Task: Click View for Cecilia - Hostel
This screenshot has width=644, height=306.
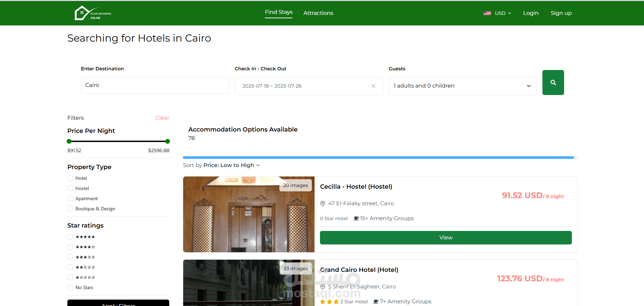Action: coord(446,238)
